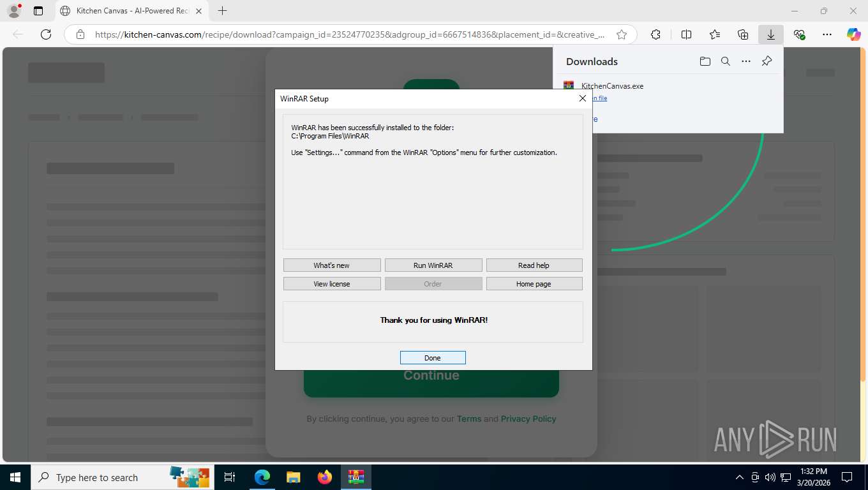Open the browser Downloads toolbar icon

pyautogui.click(x=771, y=34)
